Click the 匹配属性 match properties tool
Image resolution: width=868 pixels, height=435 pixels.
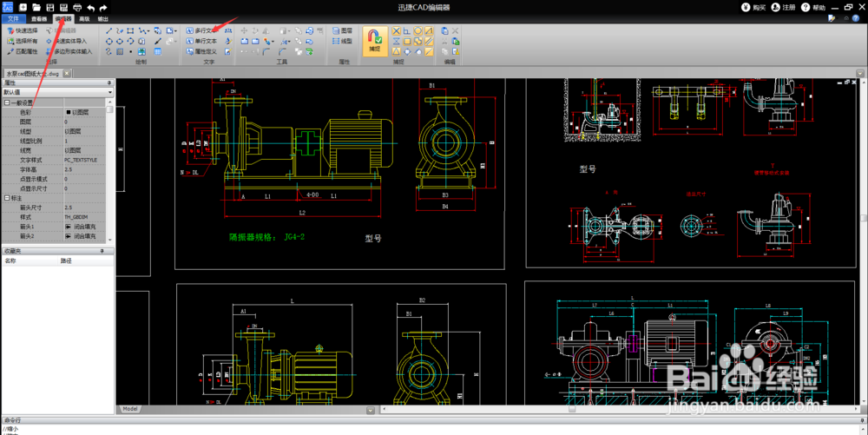23,51
